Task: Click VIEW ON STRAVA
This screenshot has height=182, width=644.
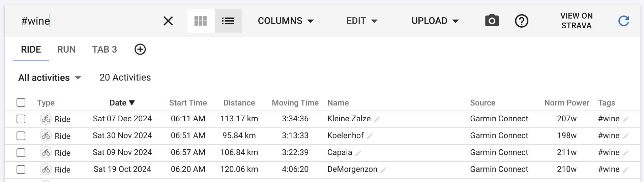Action: 576,21
